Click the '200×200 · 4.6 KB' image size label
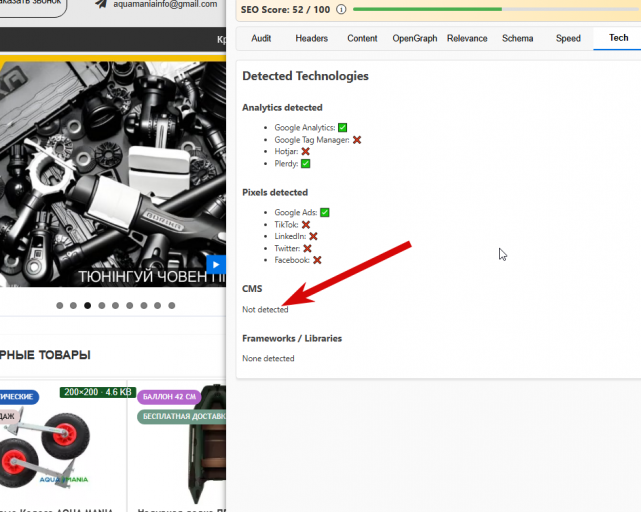 point(98,392)
